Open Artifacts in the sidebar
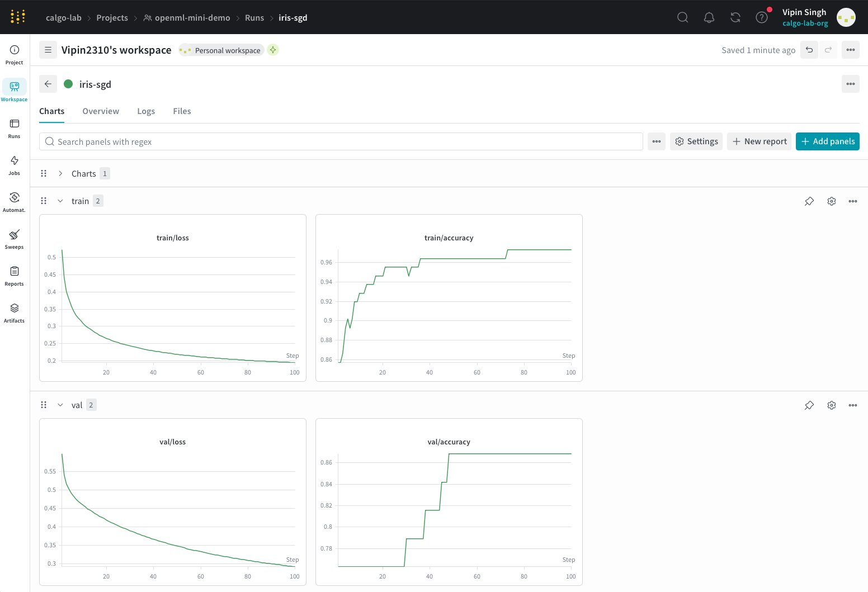Screen dimensions: 868x592 tap(15, 313)
